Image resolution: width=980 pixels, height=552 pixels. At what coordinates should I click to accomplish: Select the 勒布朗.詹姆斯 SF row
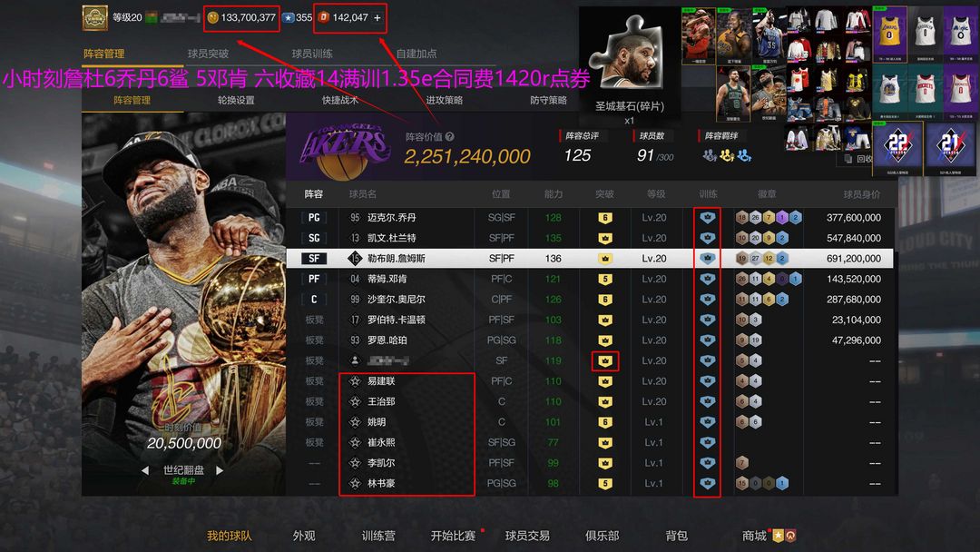pyautogui.click(x=590, y=258)
